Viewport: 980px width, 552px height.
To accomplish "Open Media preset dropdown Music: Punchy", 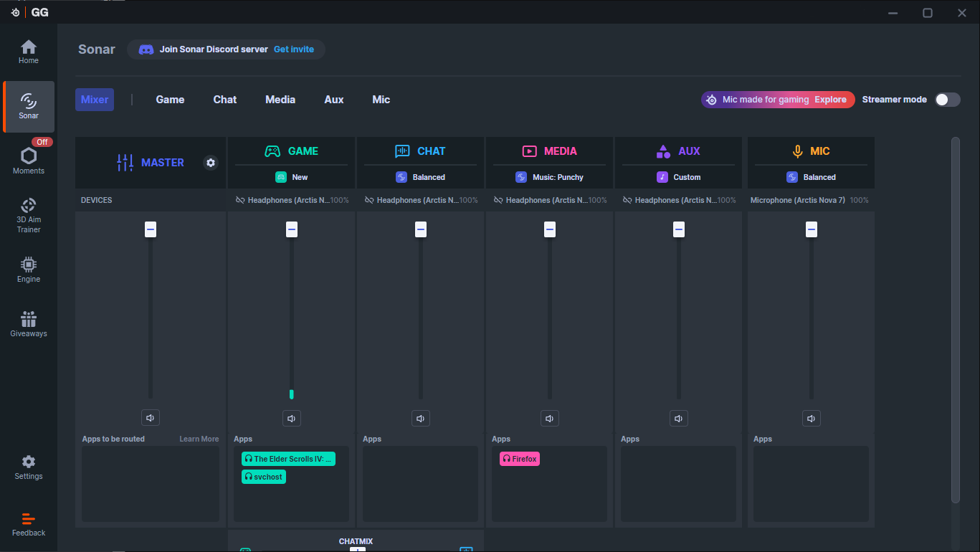I will coord(550,177).
